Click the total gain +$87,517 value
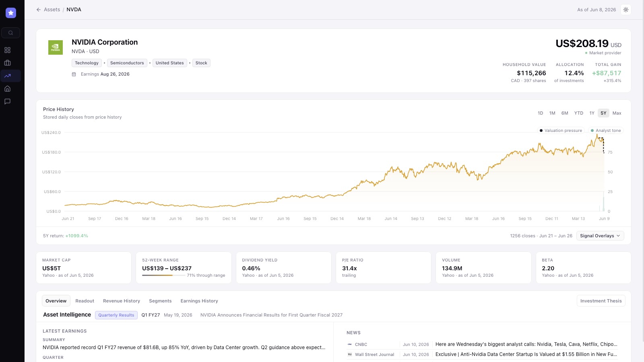Viewport: 644px width, 362px height. point(607,73)
